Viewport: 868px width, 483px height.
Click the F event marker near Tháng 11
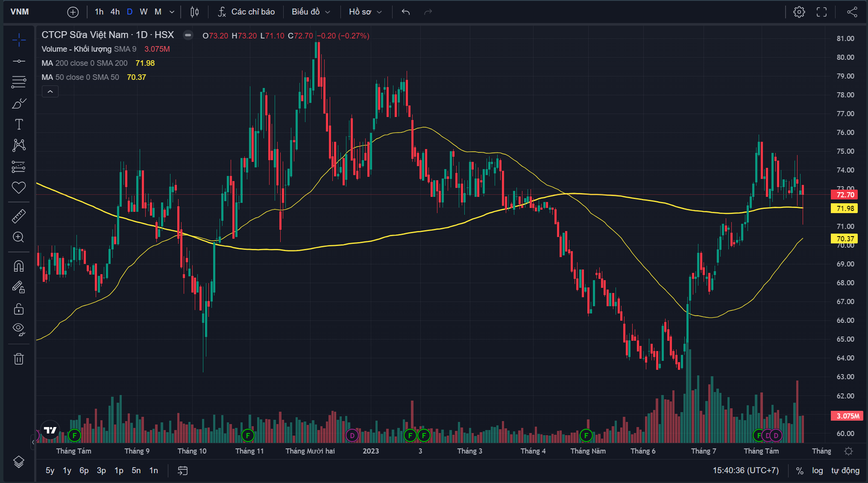[x=248, y=436]
